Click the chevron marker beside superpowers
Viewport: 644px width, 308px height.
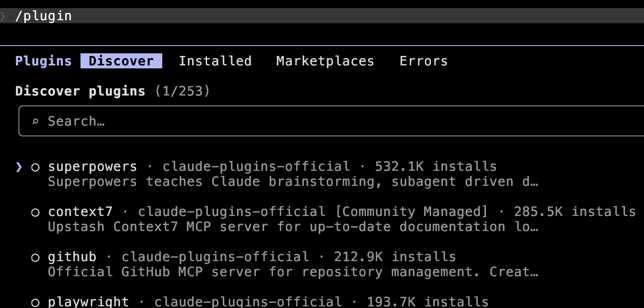[x=18, y=167]
